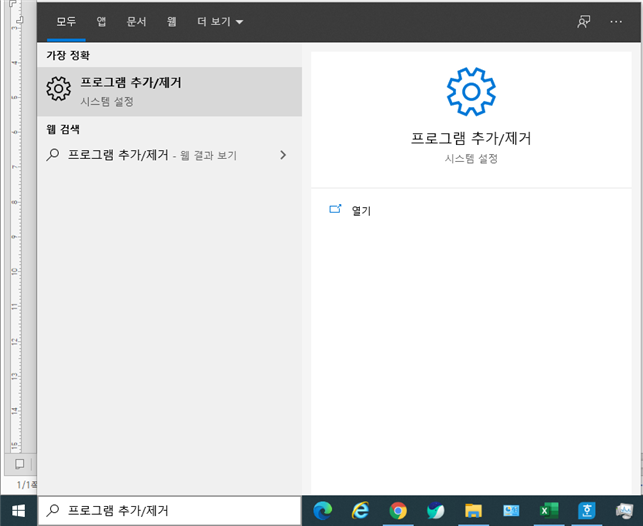
Task: Open File Explorer from the taskbar
Action: tap(473, 511)
